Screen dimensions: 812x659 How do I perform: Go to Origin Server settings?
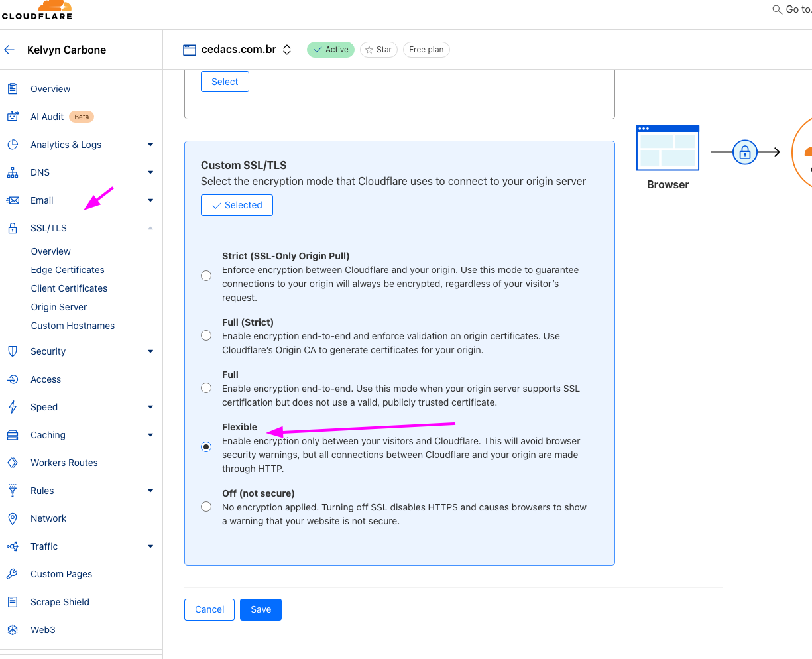tap(59, 307)
